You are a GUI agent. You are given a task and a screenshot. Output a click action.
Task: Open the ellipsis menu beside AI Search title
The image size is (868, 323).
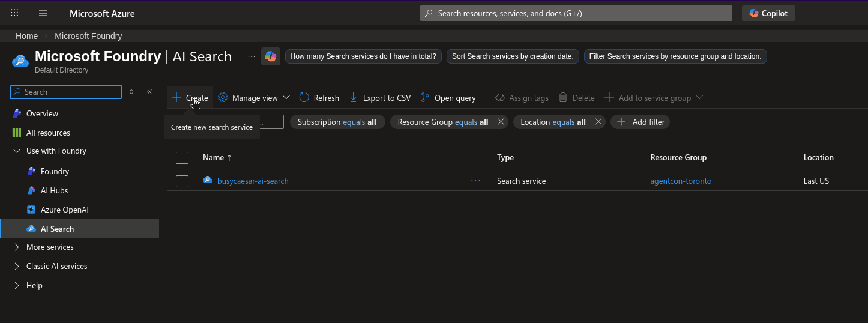[x=252, y=56]
